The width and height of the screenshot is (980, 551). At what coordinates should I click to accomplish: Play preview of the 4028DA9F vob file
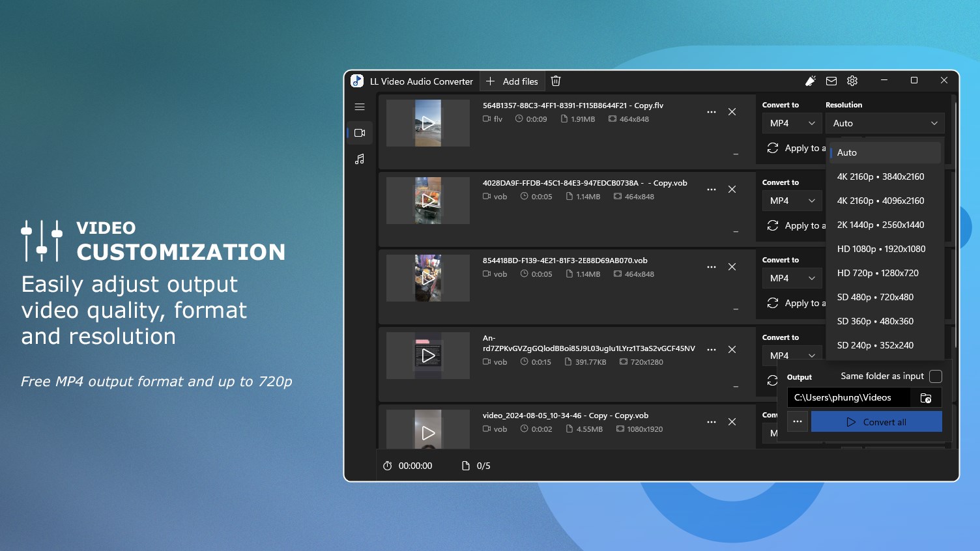pyautogui.click(x=428, y=201)
